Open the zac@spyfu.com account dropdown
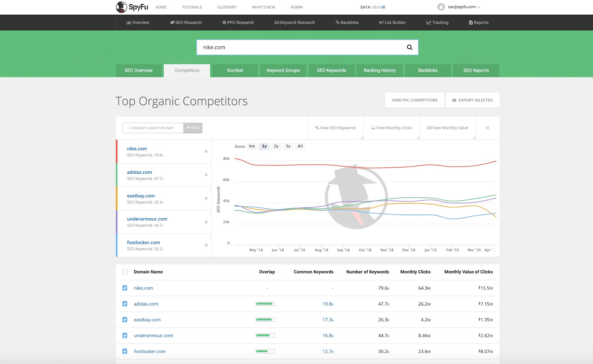593x364 pixels. click(464, 7)
